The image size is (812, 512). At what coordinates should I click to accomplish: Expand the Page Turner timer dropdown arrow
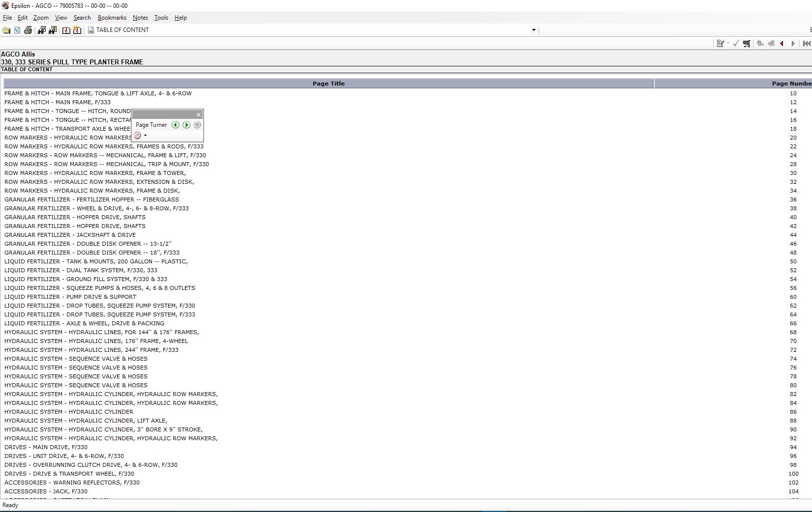[145, 136]
